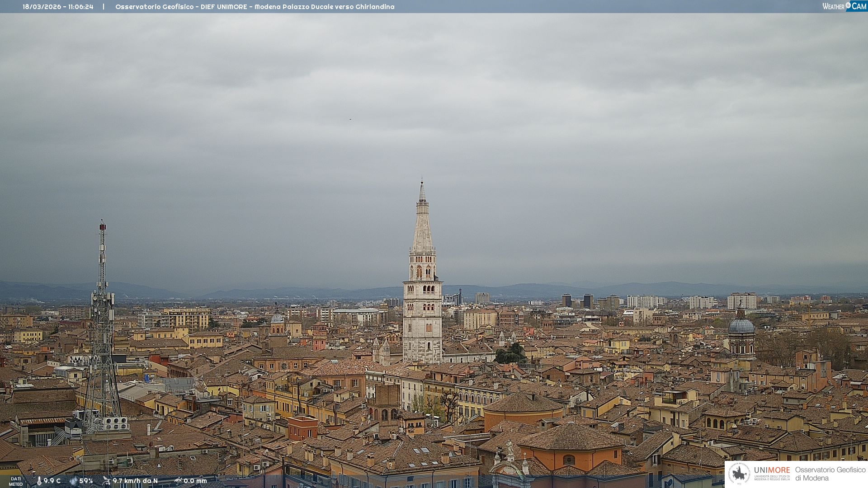Click the DATI METEO label
This screenshot has width=868, height=488.
pyautogui.click(x=16, y=481)
